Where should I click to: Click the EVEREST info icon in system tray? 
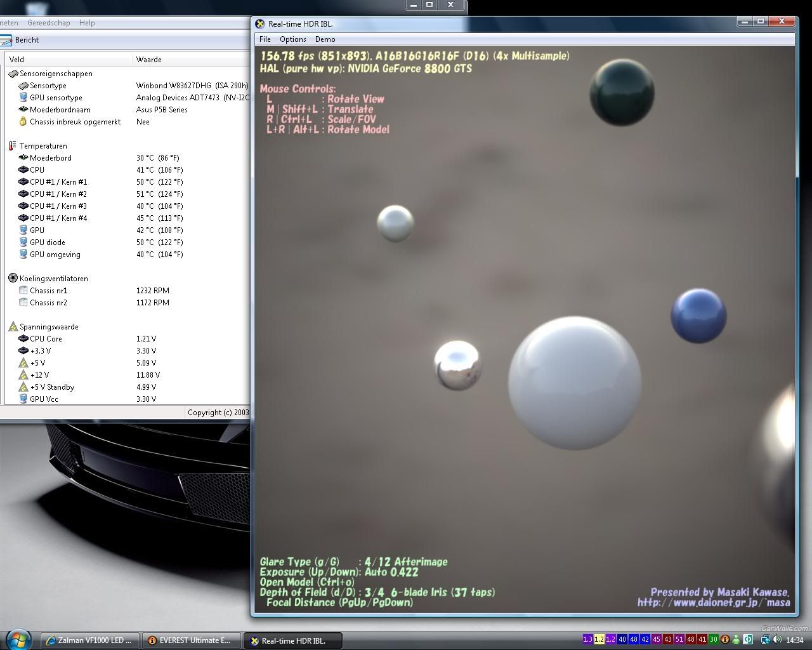coord(725,640)
